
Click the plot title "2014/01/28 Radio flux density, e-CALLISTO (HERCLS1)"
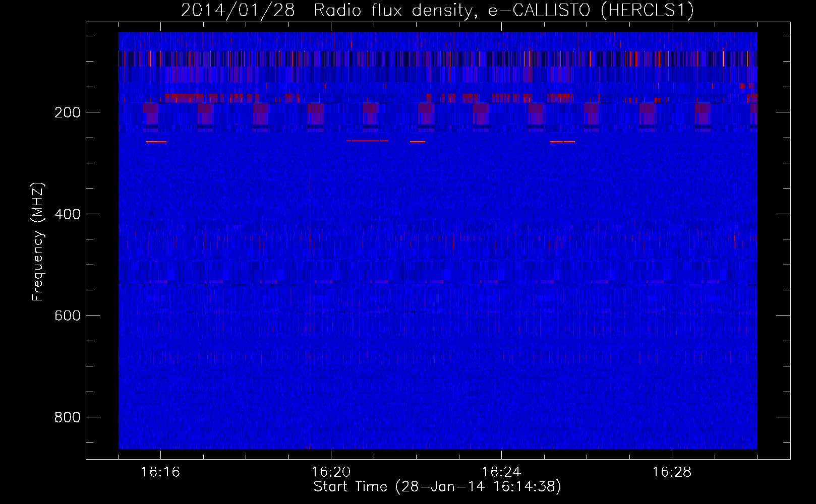click(x=437, y=10)
